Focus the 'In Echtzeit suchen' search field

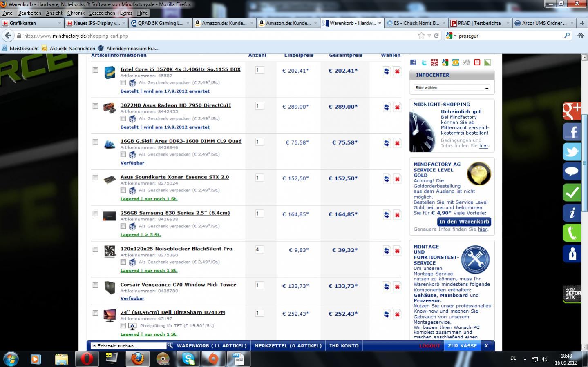coord(128,346)
